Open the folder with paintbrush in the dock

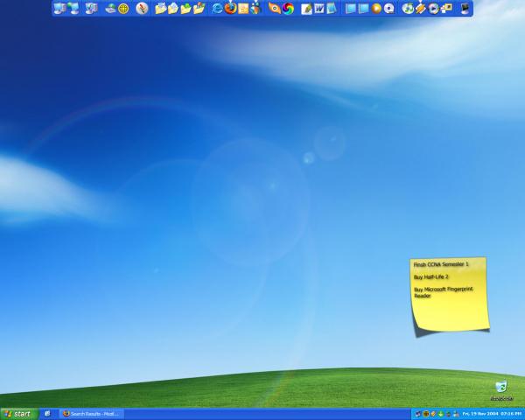tap(199, 9)
